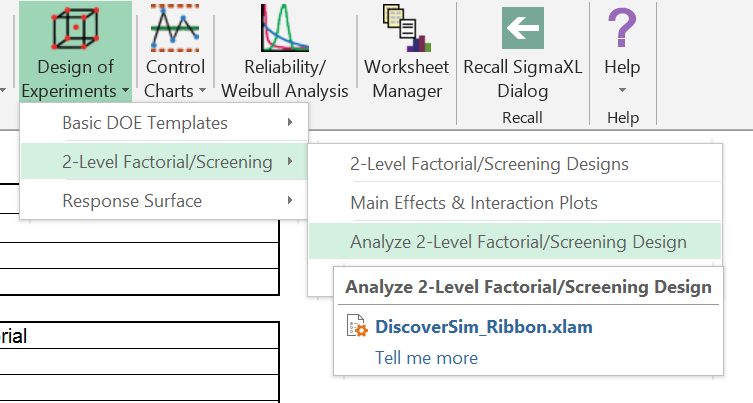Select the worksheet cell containing 'rial'
The width and height of the screenshot is (753, 403).
[140, 336]
